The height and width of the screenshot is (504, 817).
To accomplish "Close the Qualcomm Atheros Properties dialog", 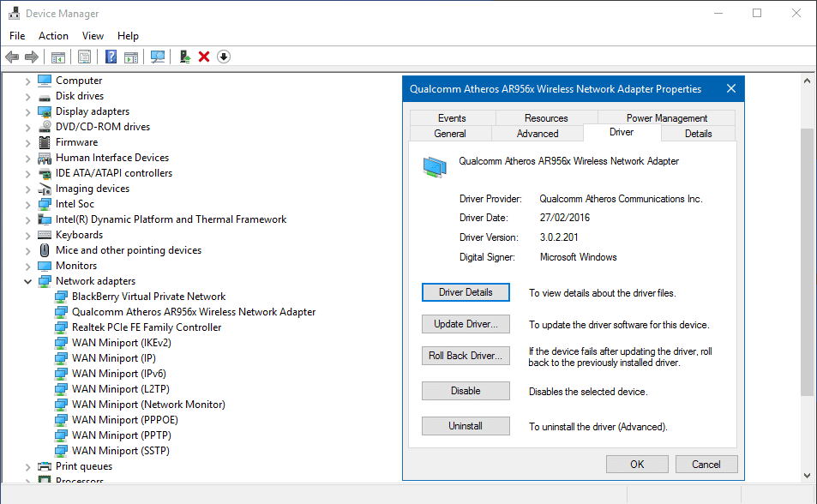I will pos(731,88).
